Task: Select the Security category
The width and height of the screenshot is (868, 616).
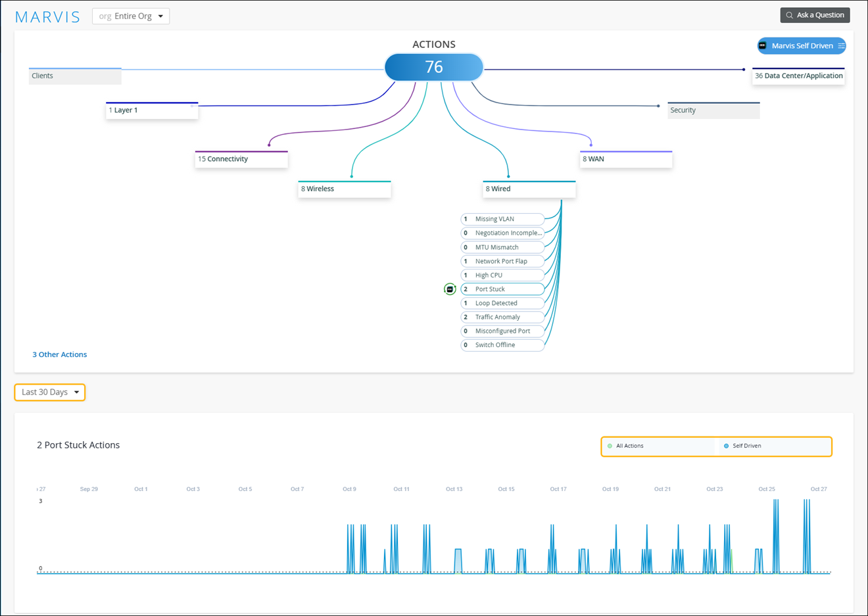Action: 713,110
